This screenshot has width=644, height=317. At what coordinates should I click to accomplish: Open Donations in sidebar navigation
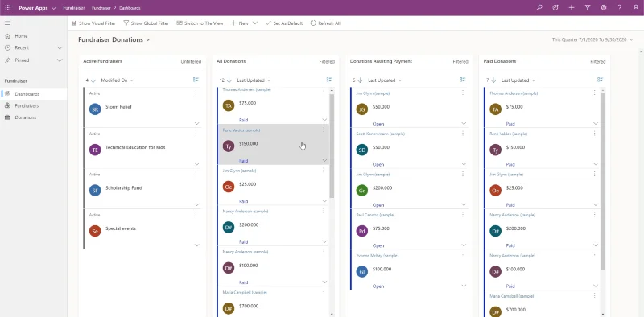(x=26, y=117)
